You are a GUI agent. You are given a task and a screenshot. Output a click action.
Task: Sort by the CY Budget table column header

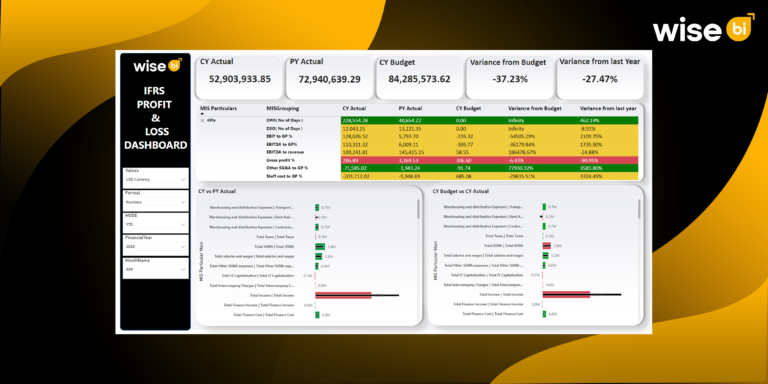[x=469, y=108]
